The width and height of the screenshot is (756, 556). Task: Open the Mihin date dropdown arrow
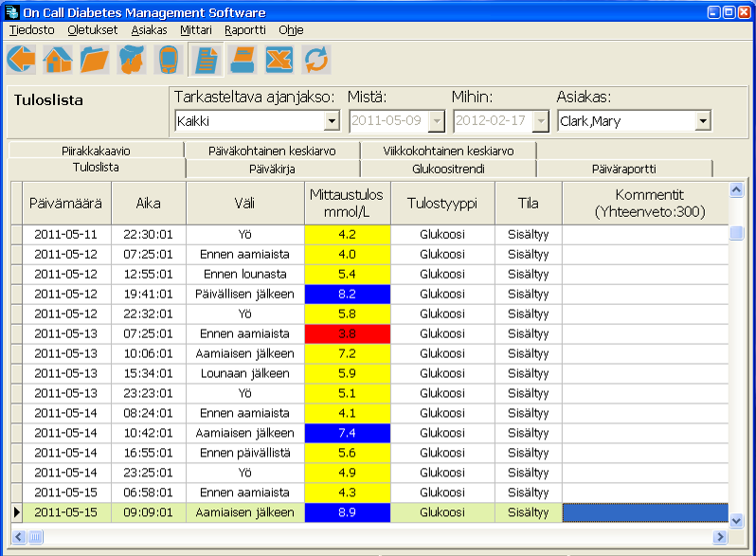click(541, 121)
